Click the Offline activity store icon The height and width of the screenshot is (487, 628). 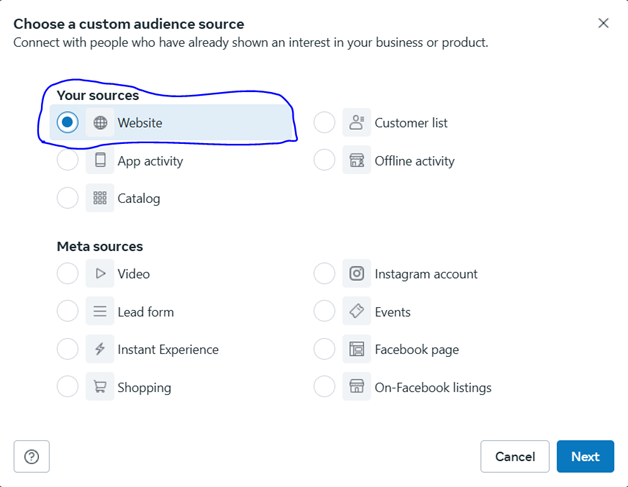356,160
